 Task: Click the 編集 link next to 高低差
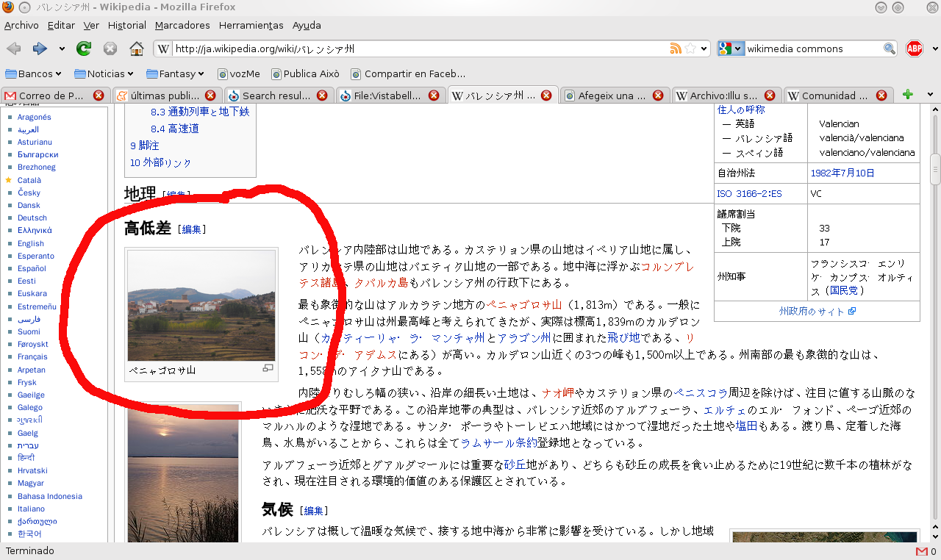(x=192, y=229)
